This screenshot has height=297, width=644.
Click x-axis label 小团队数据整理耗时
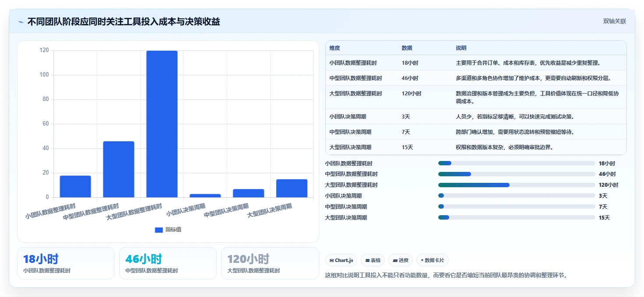coord(50,211)
